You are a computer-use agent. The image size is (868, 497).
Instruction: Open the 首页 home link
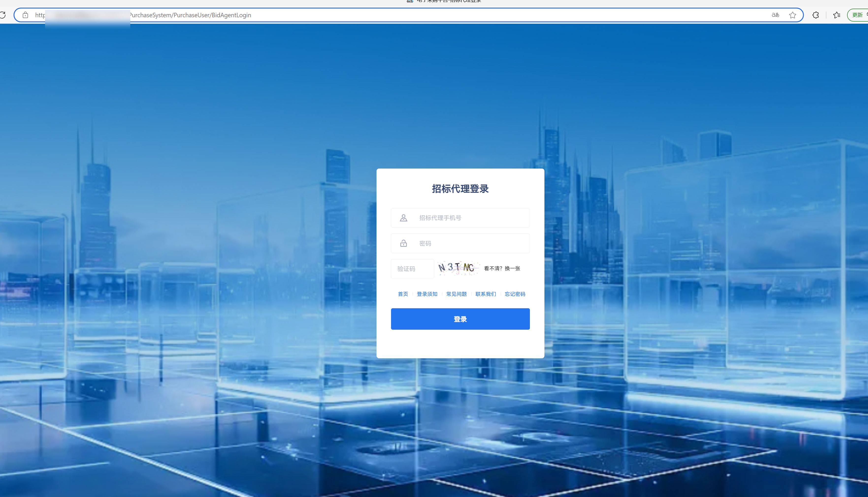click(x=403, y=294)
